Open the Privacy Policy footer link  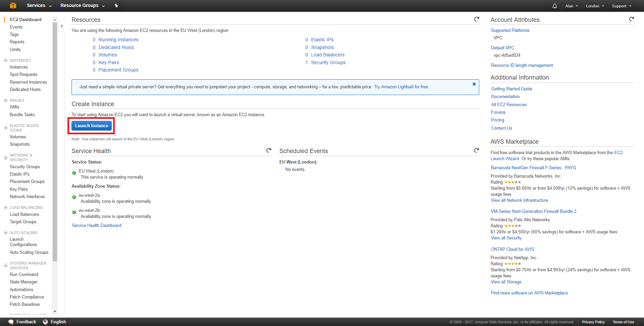coord(593,322)
